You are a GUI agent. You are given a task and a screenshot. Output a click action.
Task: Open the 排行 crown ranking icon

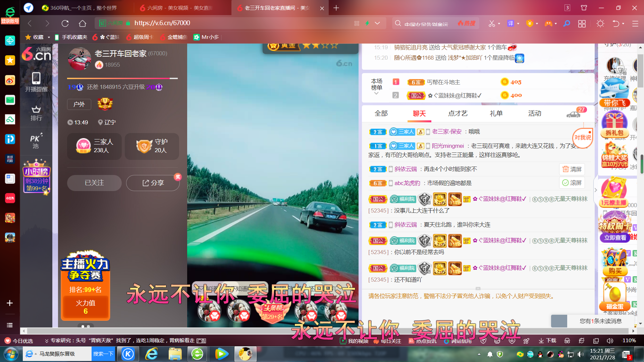click(x=36, y=113)
